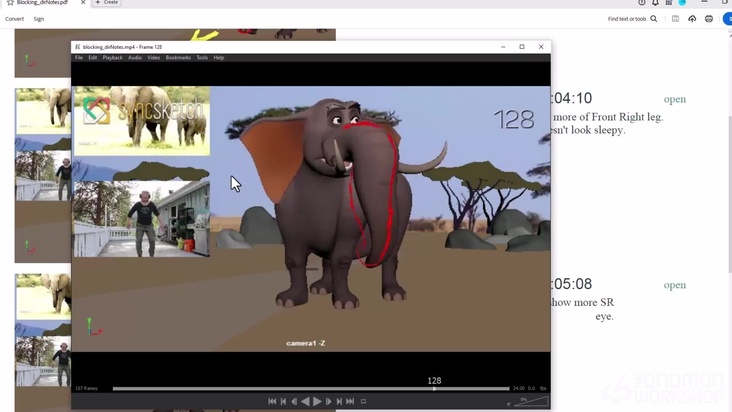Viewport: 732px width, 412px height.
Task: Jump to the first frame
Action: pyautogui.click(x=272, y=401)
